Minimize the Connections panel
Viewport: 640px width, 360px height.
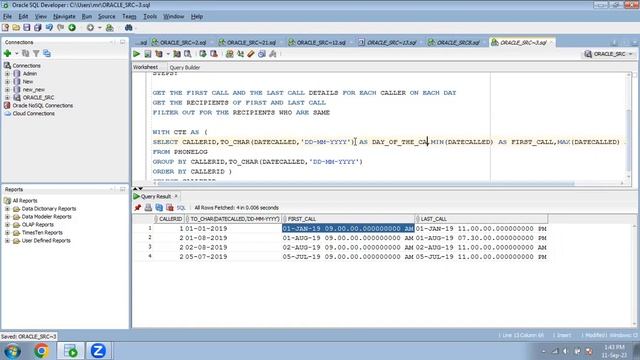pos(122,42)
